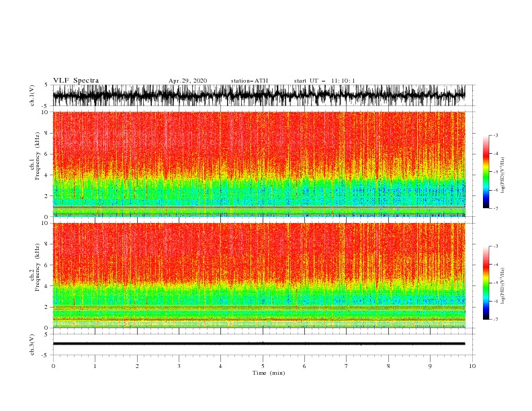The height and width of the screenshot is (411, 532).
Task: Click the time axis tick label '5'
Action: (x=263, y=366)
